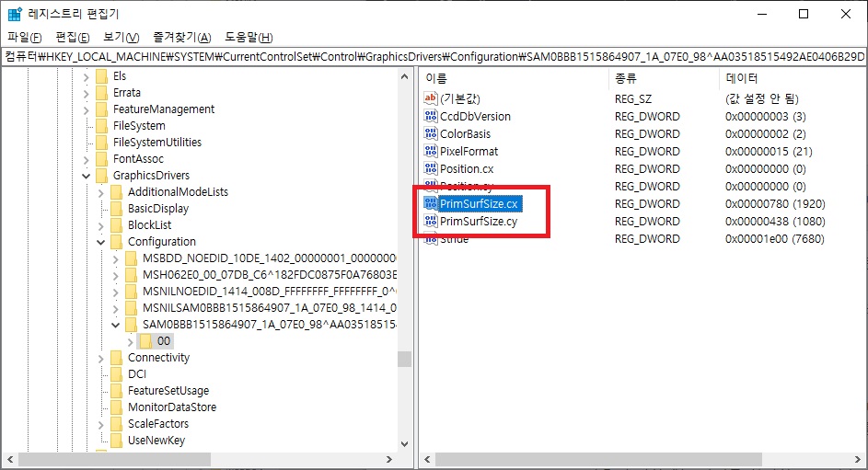Image resolution: width=868 pixels, height=470 pixels.
Task: Open the 파일(F) menu
Action: (25, 37)
